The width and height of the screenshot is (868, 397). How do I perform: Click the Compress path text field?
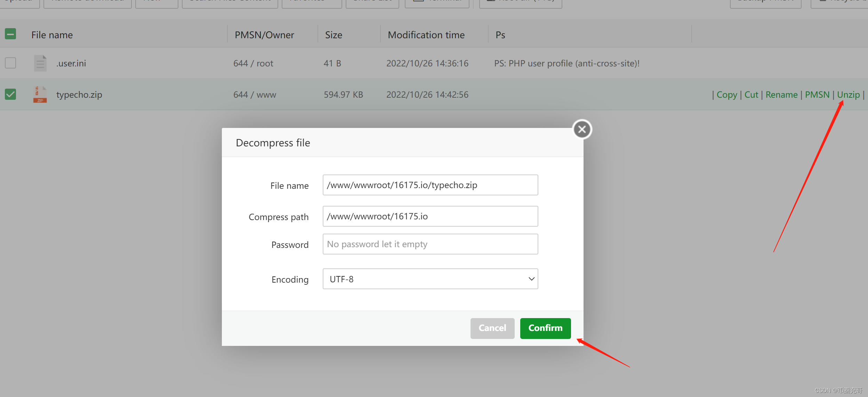(430, 216)
